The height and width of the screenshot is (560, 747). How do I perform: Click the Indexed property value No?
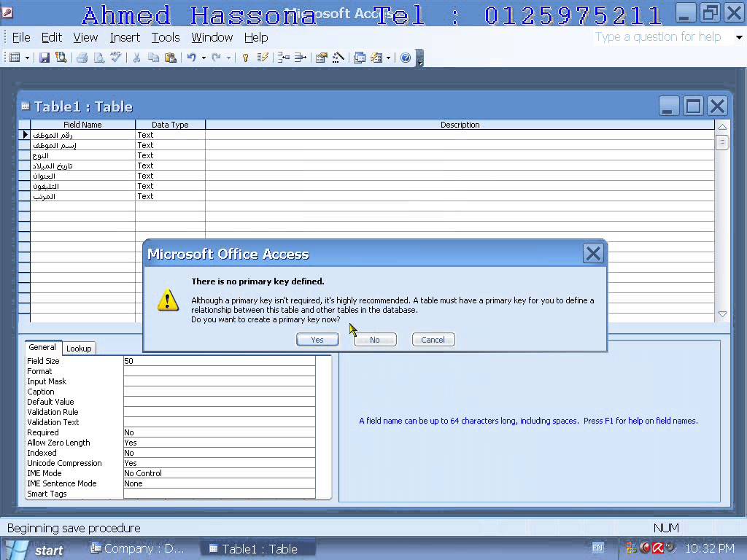pyautogui.click(x=219, y=453)
